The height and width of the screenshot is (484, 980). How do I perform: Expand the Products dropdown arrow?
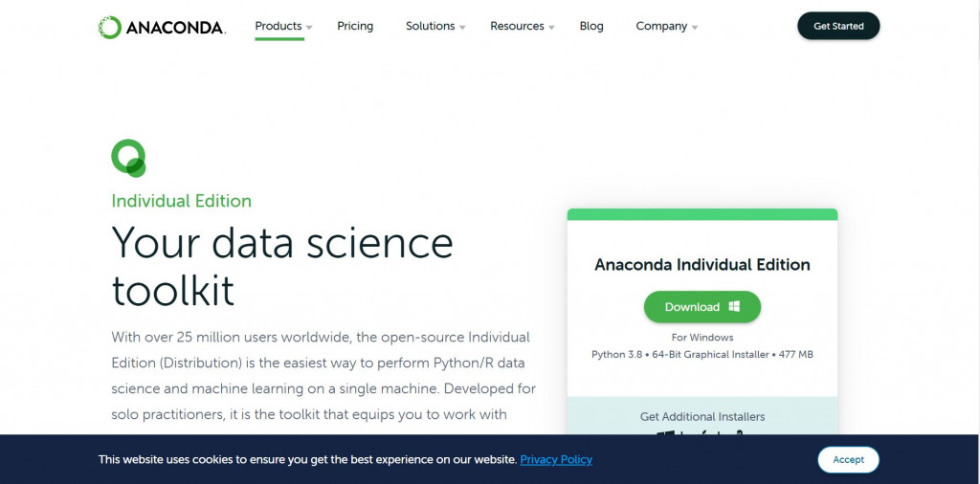(309, 28)
